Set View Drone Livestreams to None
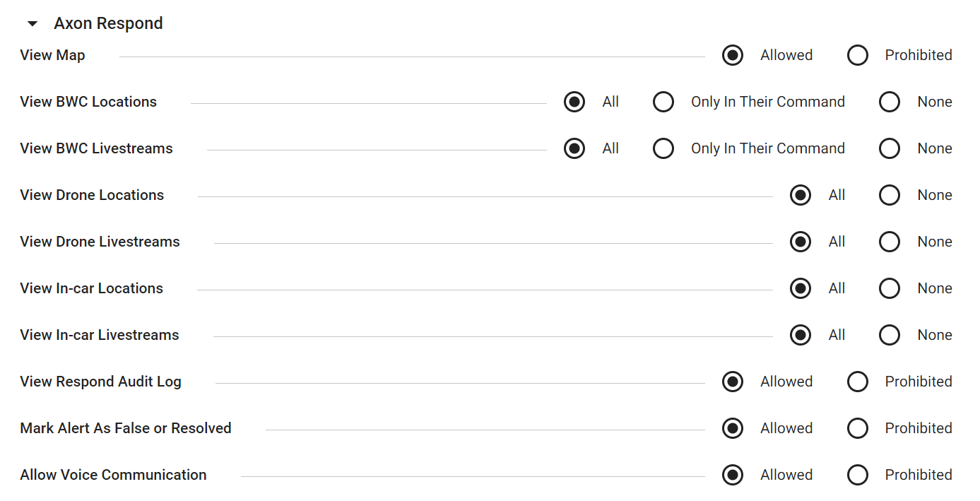Screen dimensions: 980x501 pyautogui.click(x=890, y=242)
